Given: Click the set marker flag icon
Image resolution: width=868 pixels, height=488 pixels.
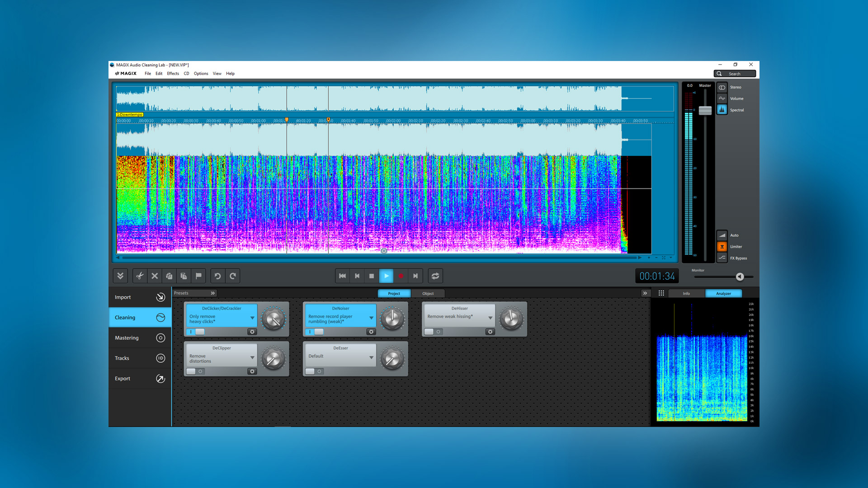Looking at the screenshot, I should click(x=198, y=276).
